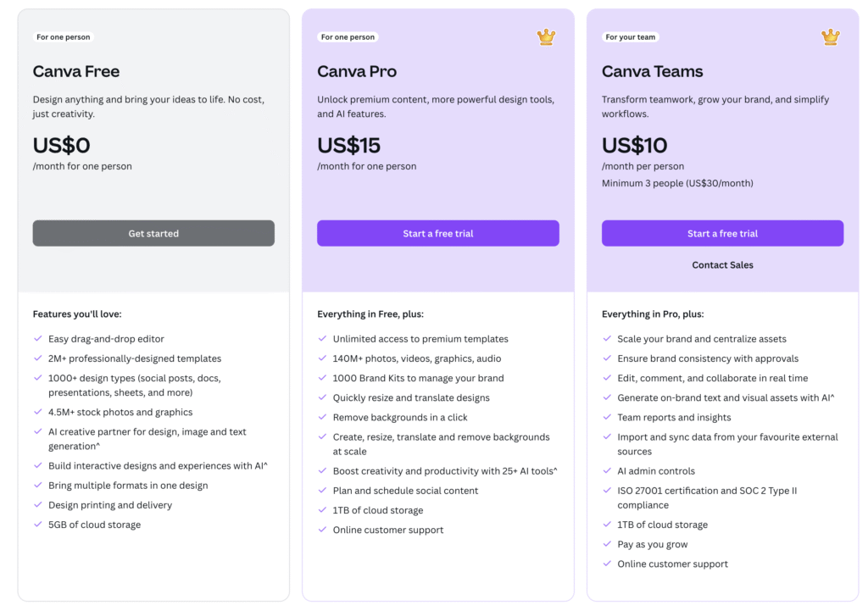
Task: Click checkmark next to AI admin controls
Action: point(607,470)
